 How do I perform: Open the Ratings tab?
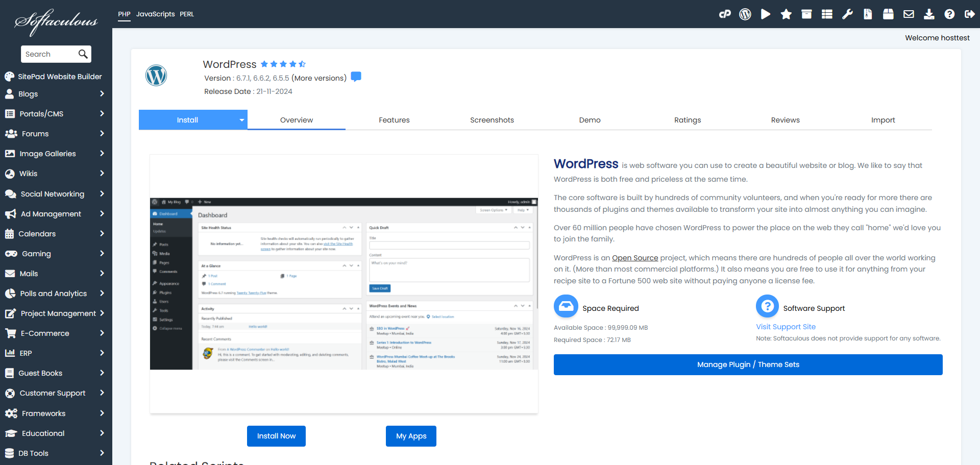688,120
